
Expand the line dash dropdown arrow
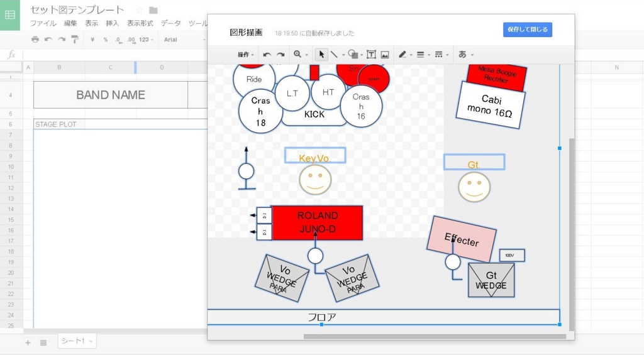click(x=447, y=55)
